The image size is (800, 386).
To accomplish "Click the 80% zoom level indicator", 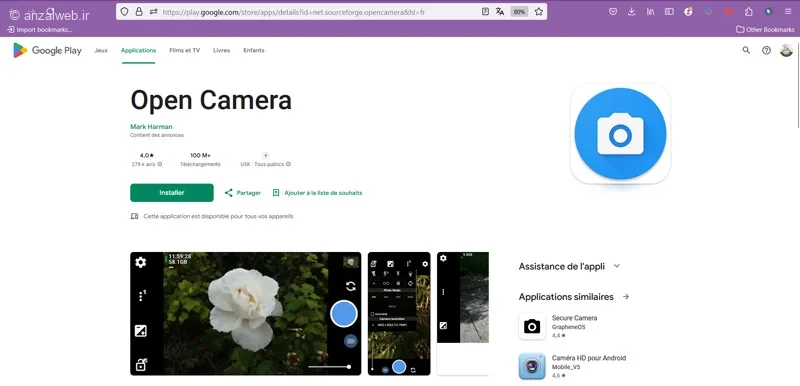I will pyautogui.click(x=519, y=12).
